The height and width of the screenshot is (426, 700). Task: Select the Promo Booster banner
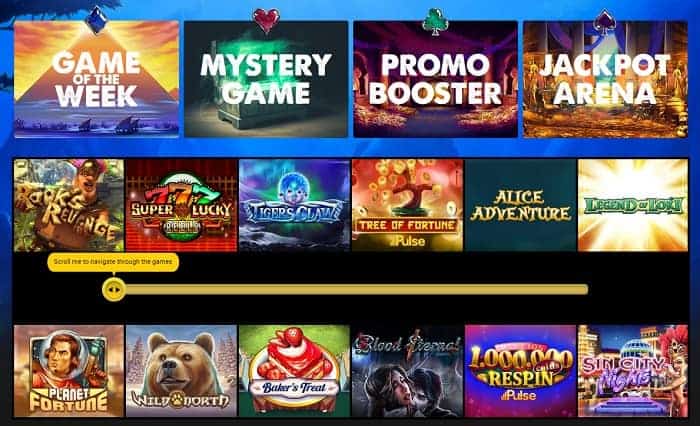pos(436,79)
